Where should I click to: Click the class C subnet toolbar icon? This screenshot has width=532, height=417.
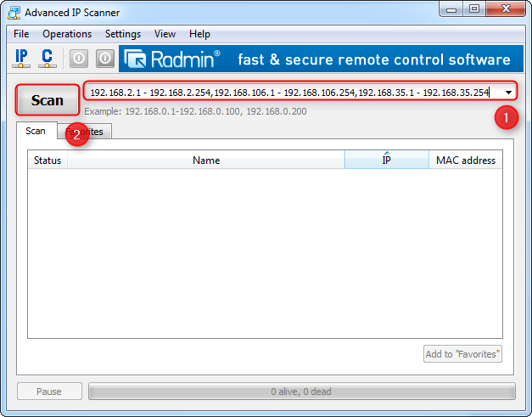(48, 59)
